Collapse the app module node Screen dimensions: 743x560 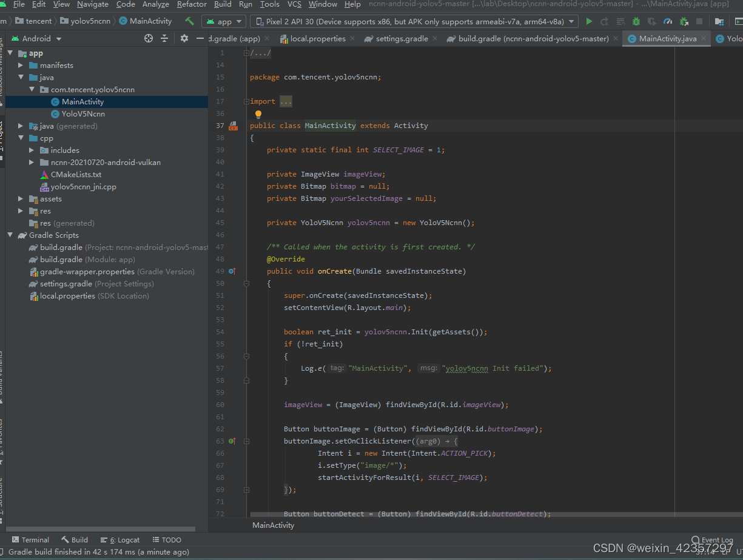(10, 53)
